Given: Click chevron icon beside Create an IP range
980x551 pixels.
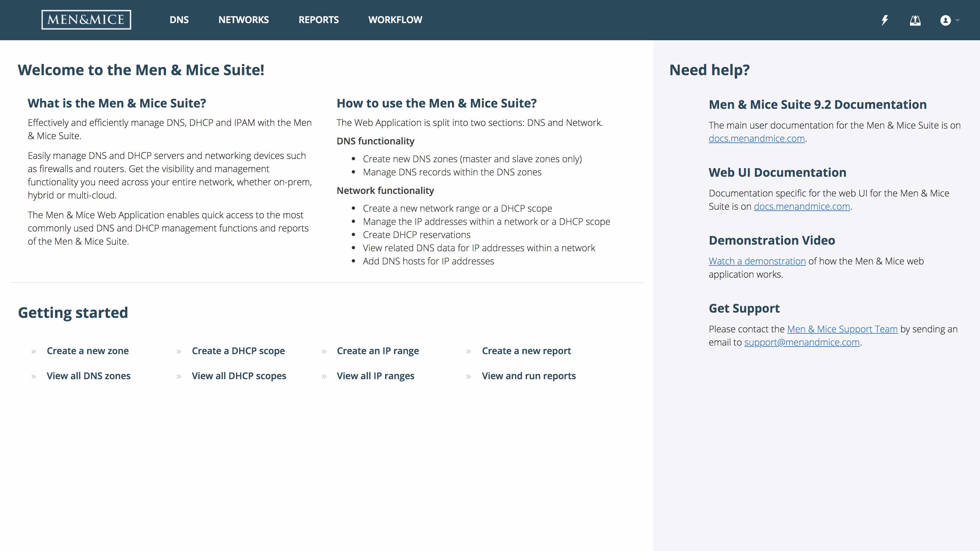Looking at the screenshot, I should [324, 352].
